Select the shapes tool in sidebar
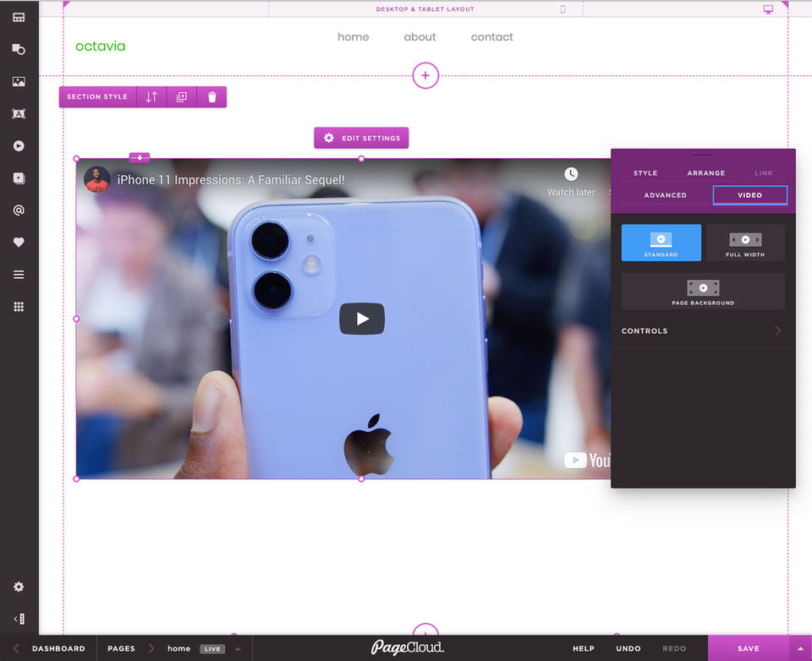Screen dimensions: 812x661 pyautogui.click(x=19, y=49)
